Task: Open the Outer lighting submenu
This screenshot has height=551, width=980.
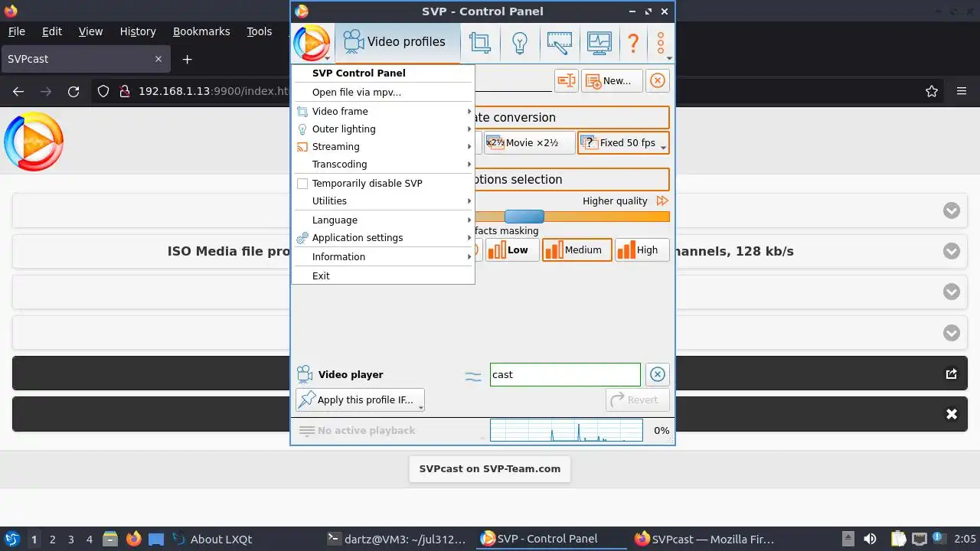Action: coord(383,129)
